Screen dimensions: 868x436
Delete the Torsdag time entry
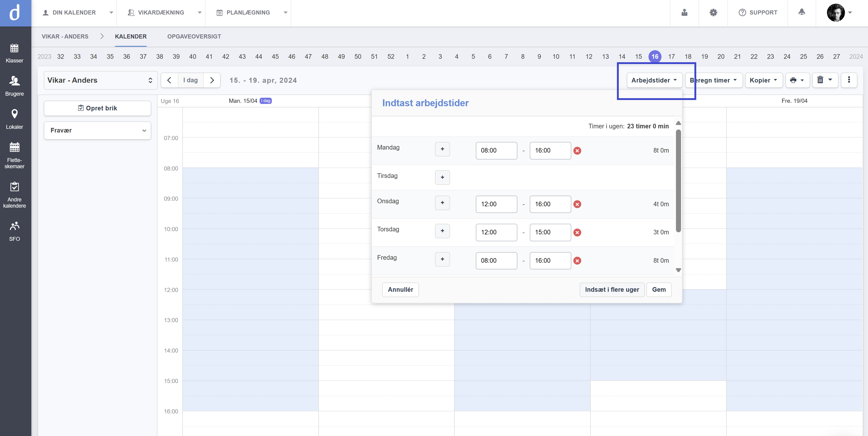pos(577,233)
